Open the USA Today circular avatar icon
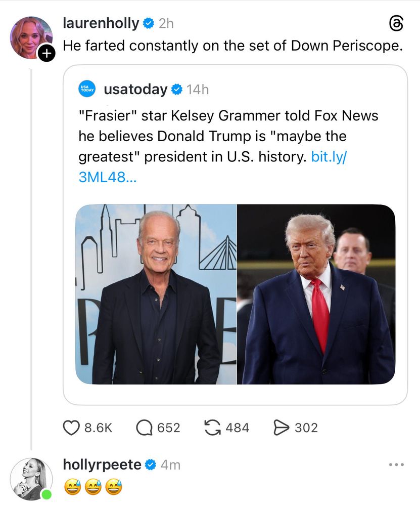This screenshot has width=420, height=506. 86,89
